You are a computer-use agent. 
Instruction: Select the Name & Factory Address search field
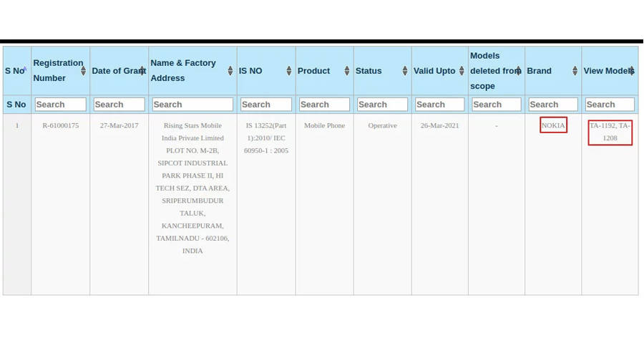click(192, 105)
